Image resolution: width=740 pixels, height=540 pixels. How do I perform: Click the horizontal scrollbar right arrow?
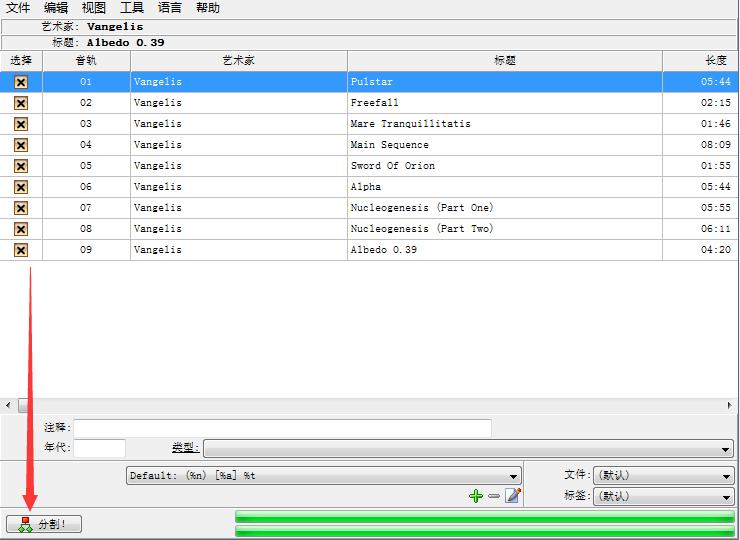(729, 405)
